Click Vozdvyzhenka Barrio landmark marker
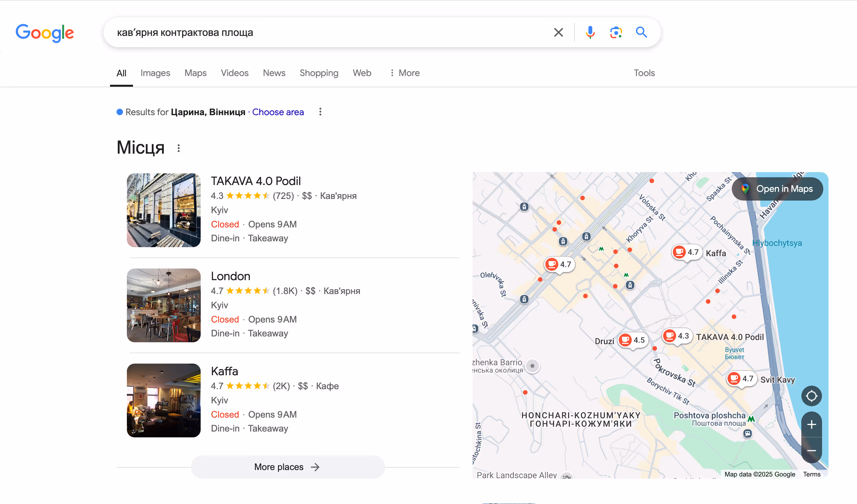This screenshot has width=857, height=504. point(532,366)
